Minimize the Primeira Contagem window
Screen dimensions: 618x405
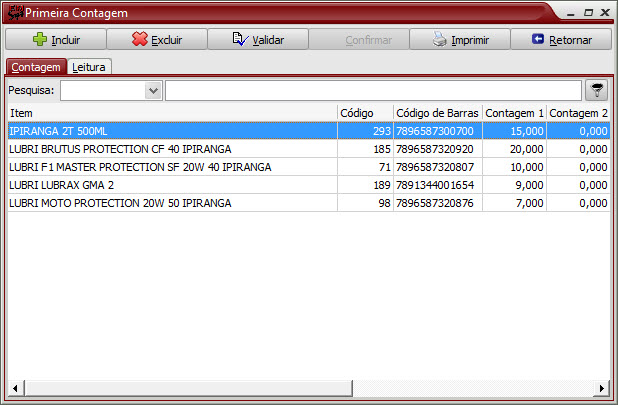571,13
